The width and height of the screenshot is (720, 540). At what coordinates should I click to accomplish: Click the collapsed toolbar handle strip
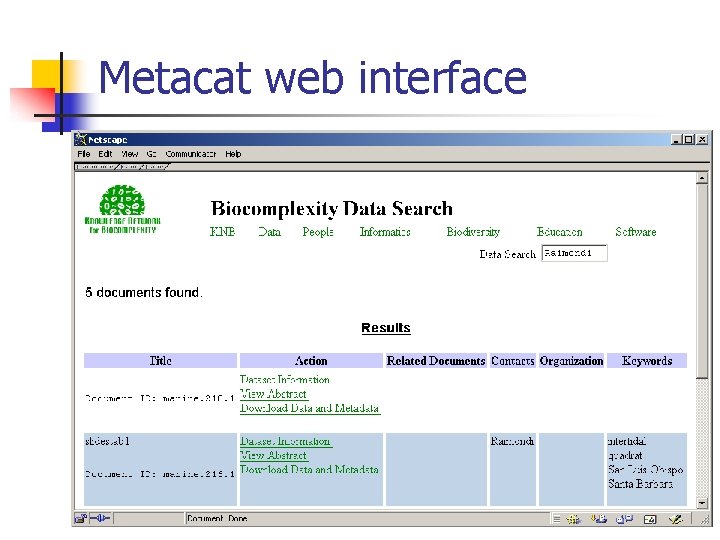[x=122, y=167]
